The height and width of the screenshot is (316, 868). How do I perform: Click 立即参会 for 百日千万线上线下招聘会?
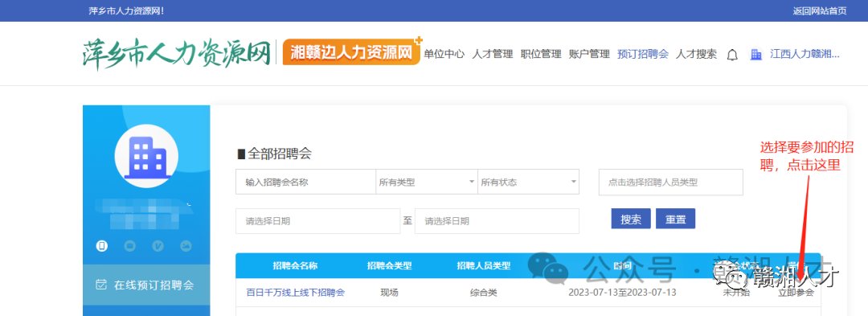point(796,292)
